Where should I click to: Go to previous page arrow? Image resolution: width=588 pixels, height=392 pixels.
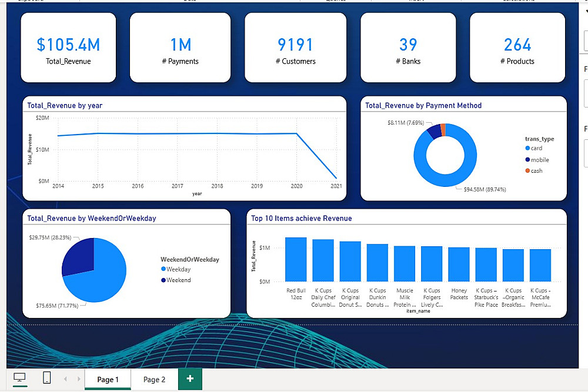tap(66, 379)
